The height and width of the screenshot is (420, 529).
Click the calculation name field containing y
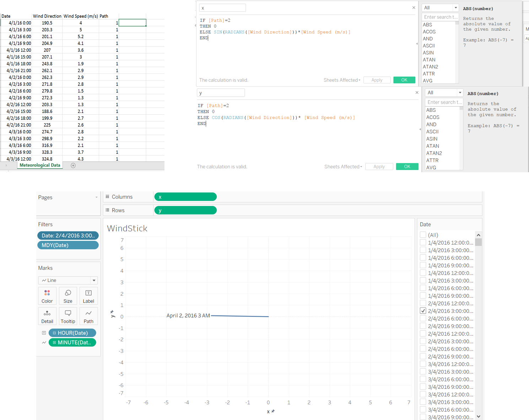click(221, 93)
